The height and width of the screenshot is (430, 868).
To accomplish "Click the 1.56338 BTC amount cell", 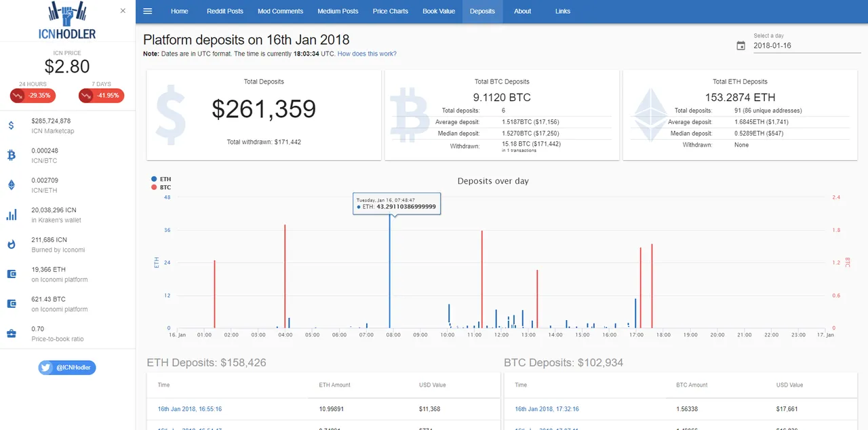I will [688, 409].
